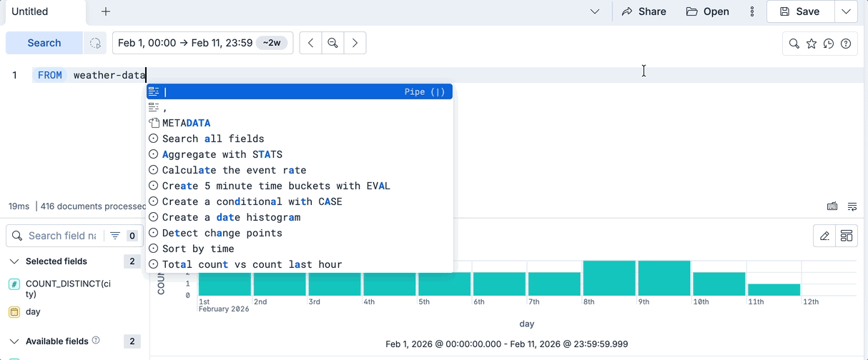Step to previous time window
The image size is (868, 360).
point(310,43)
